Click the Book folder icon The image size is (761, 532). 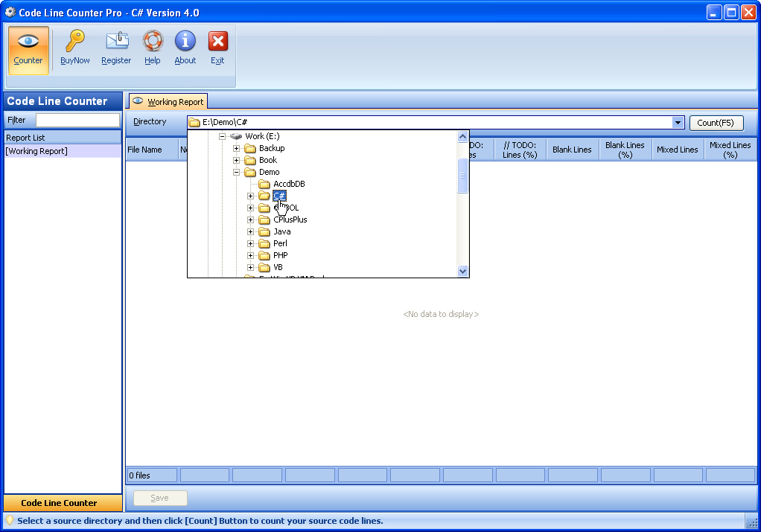[250, 160]
